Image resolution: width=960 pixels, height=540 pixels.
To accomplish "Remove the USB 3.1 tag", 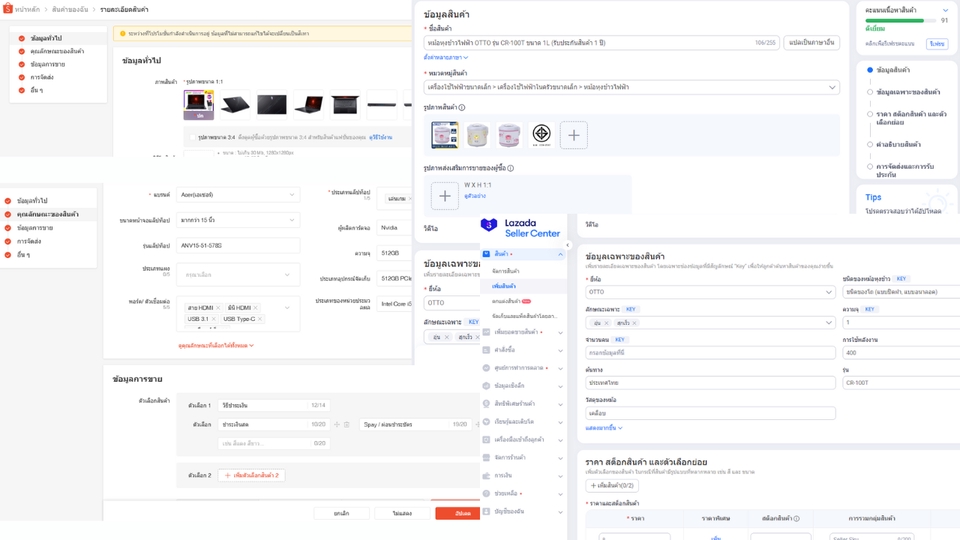I will click(x=214, y=318).
